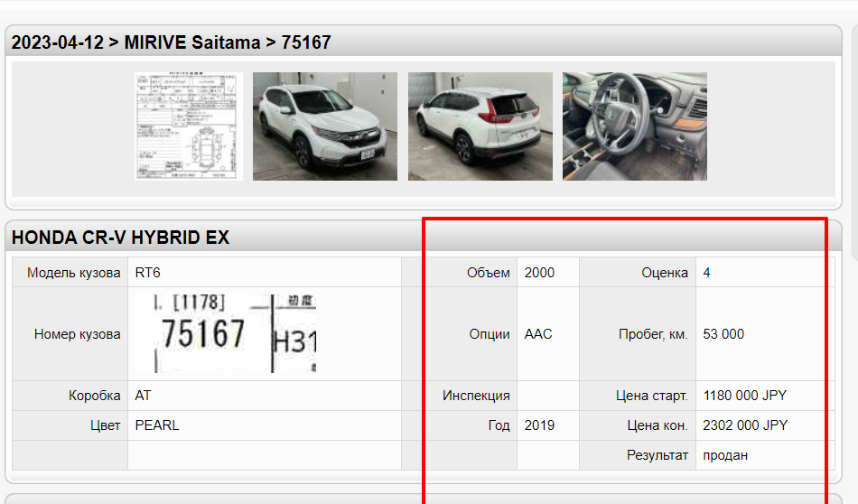Click the Цвет label
The width and height of the screenshot is (858, 504).
106,425
